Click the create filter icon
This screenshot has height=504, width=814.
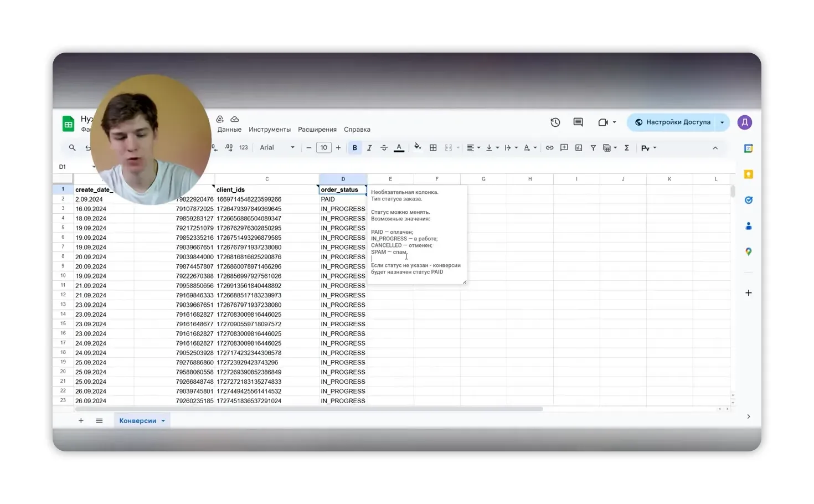pos(593,148)
